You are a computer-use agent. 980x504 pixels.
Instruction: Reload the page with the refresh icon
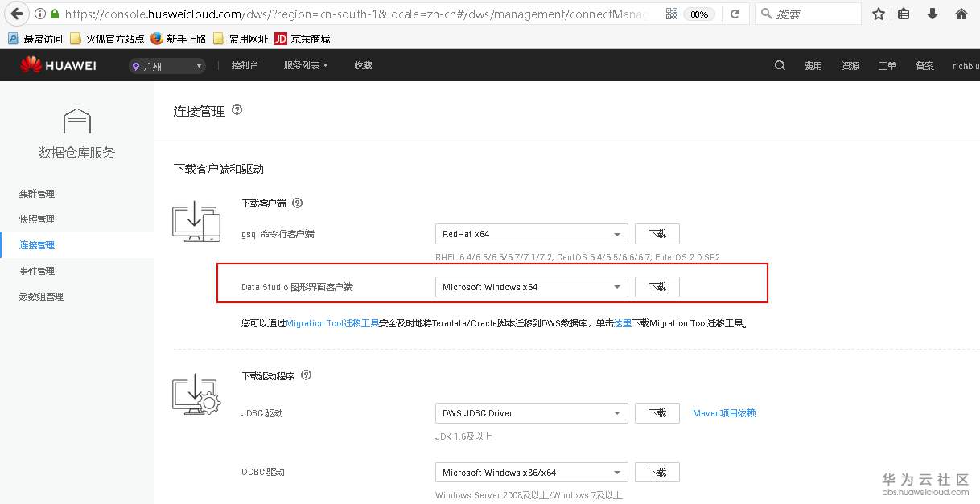pyautogui.click(x=735, y=14)
